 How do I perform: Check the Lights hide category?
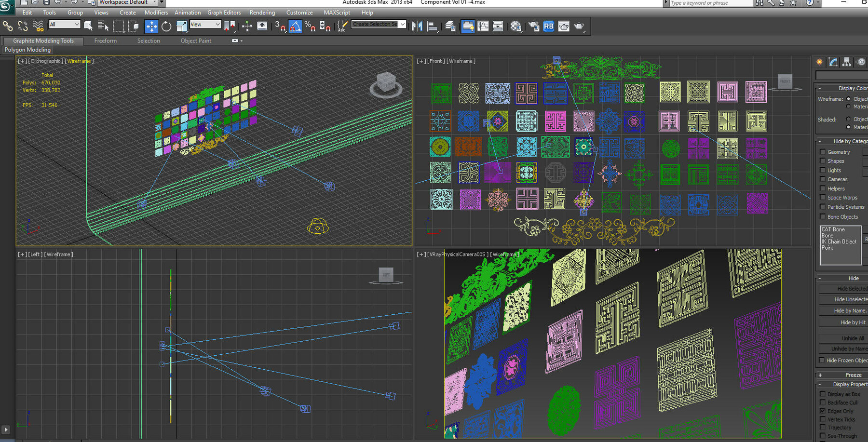pyautogui.click(x=823, y=170)
